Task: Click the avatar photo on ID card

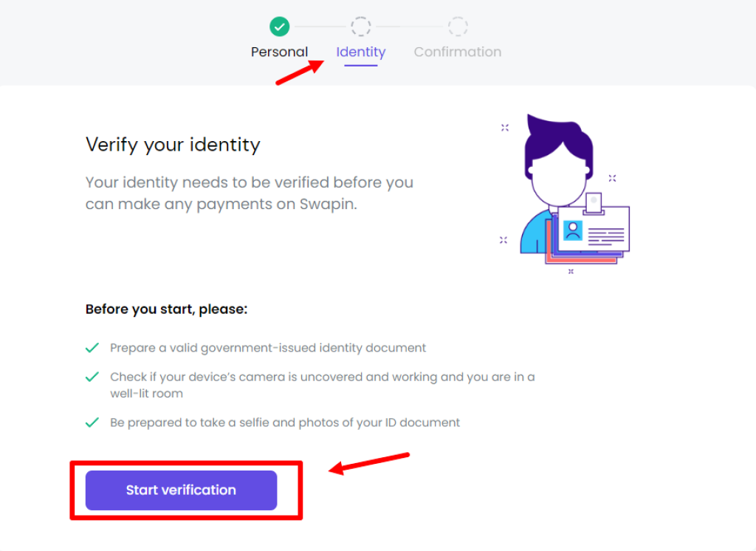Action: (x=573, y=230)
